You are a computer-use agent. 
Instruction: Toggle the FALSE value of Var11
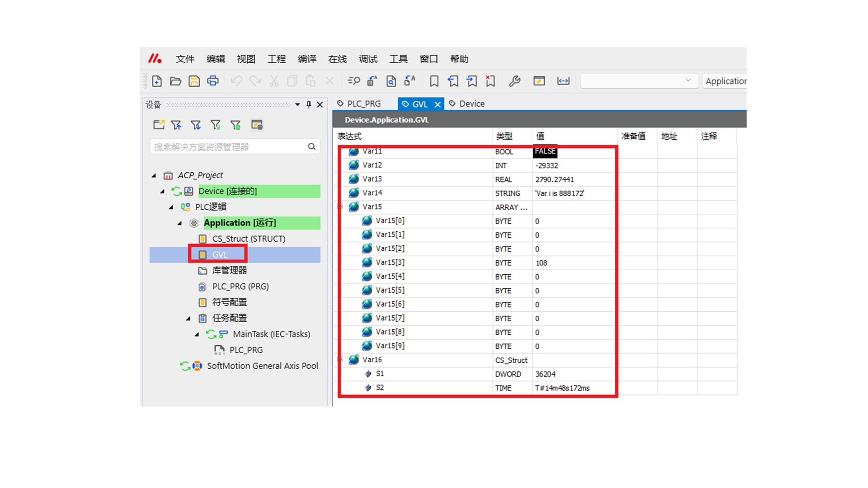pos(545,151)
